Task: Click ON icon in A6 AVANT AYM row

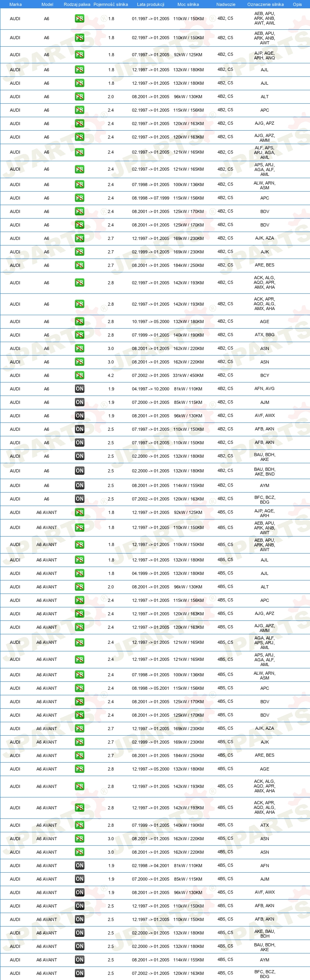Action: click(x=80, y=960)
